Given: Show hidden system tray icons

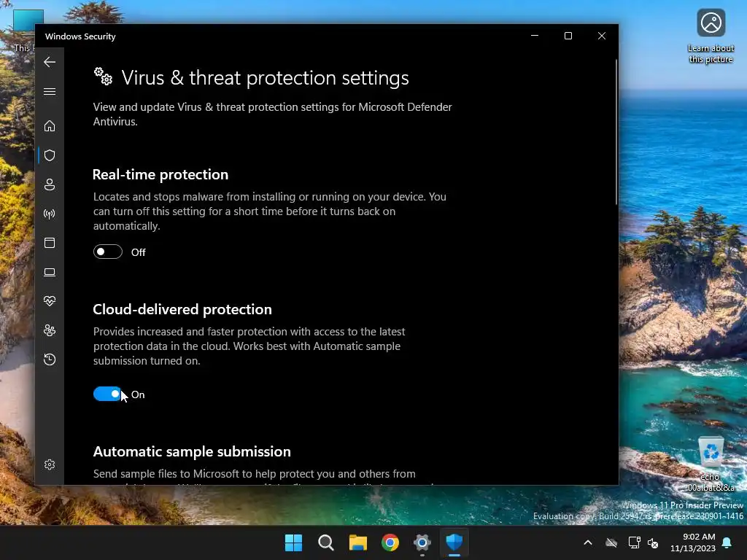Looking at the screenshot, I should click(x=588, y=542).
